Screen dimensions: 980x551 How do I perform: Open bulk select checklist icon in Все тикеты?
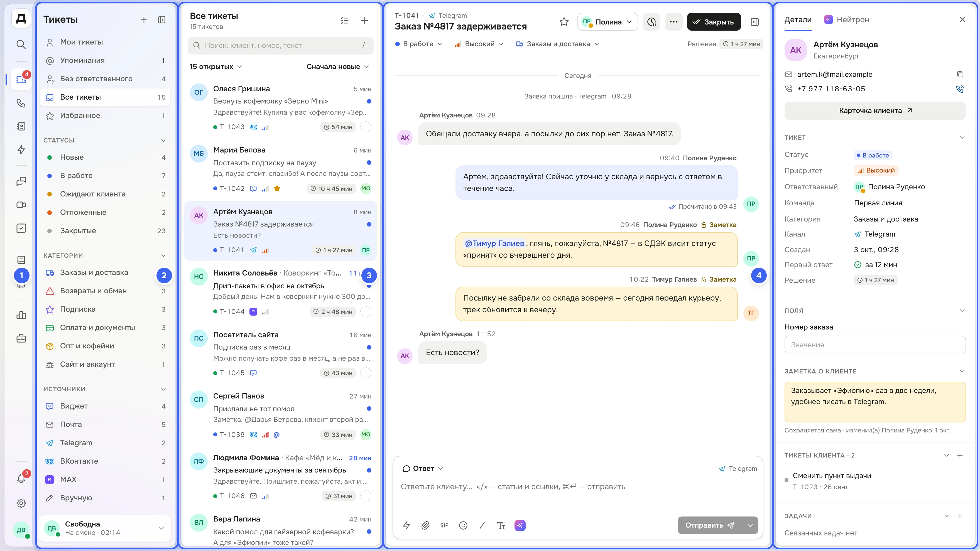pos(345,21)
